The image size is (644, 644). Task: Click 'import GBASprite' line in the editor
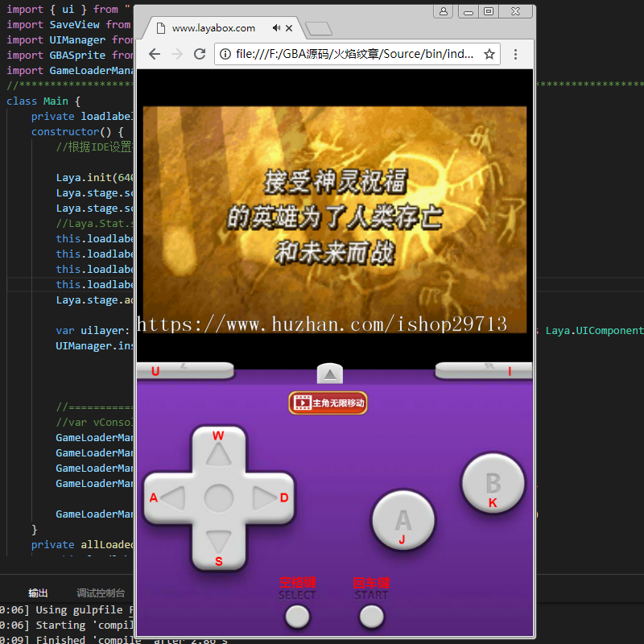70,55
